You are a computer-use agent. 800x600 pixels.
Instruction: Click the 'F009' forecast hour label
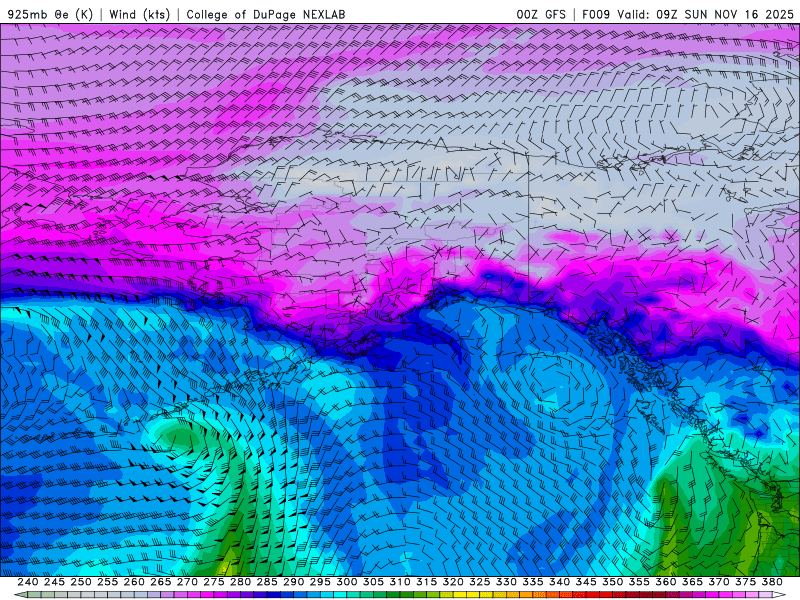pyautogui.click(x=596, y=14)
